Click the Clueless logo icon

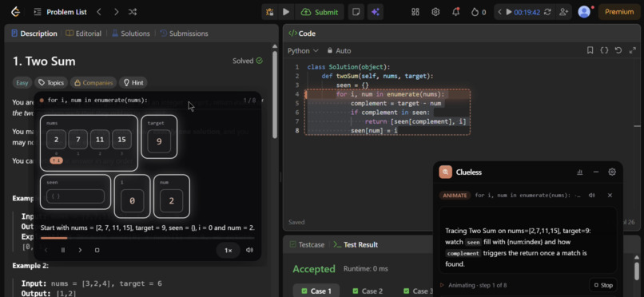click(x=446, y=172)
